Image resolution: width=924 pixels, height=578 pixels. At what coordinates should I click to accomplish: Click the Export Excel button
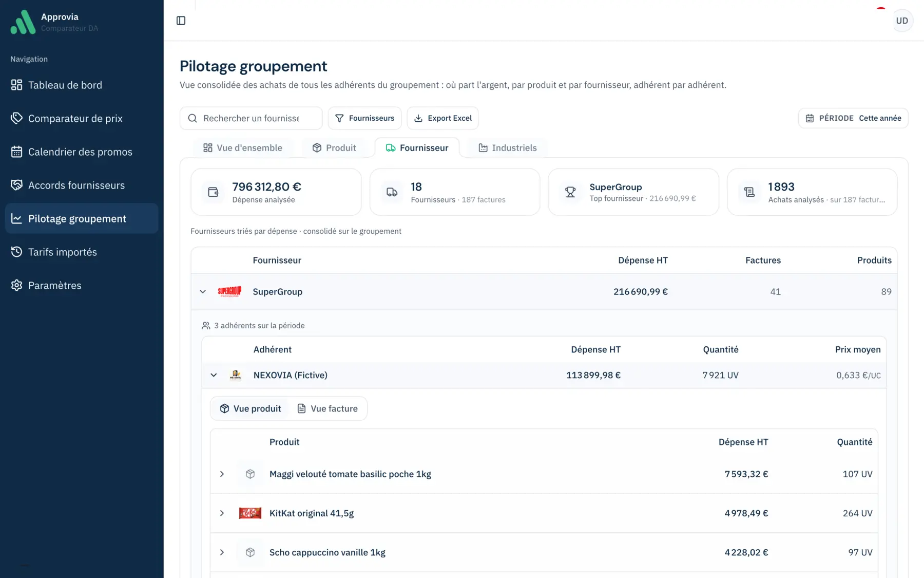pyautogui.click(x=442, y=118)
